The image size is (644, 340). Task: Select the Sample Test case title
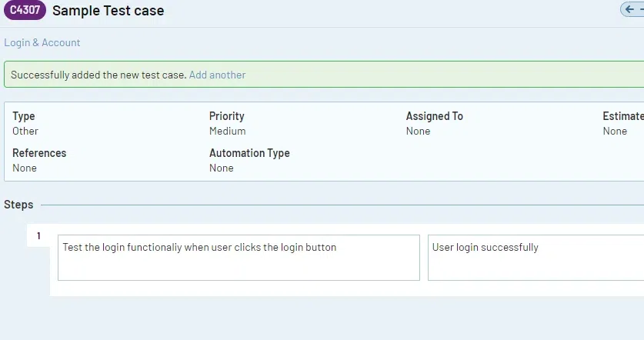[108, 12]
